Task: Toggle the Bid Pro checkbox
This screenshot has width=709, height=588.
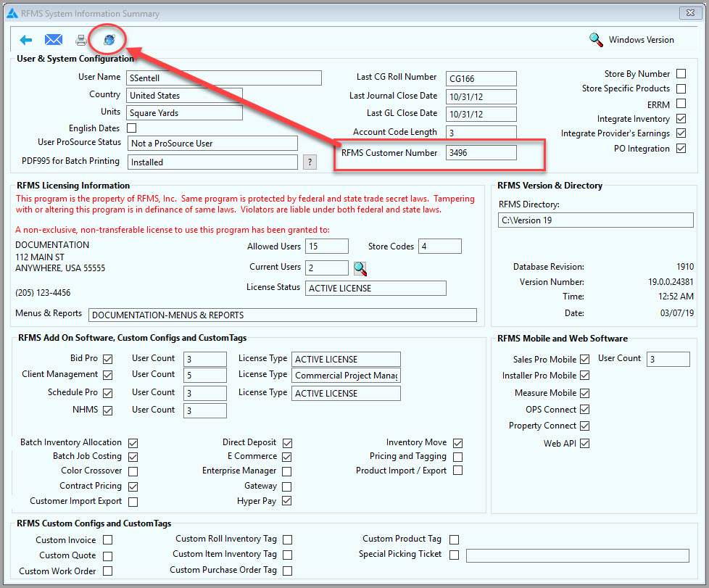Action: pyautogui.click(x=107, y=359)
